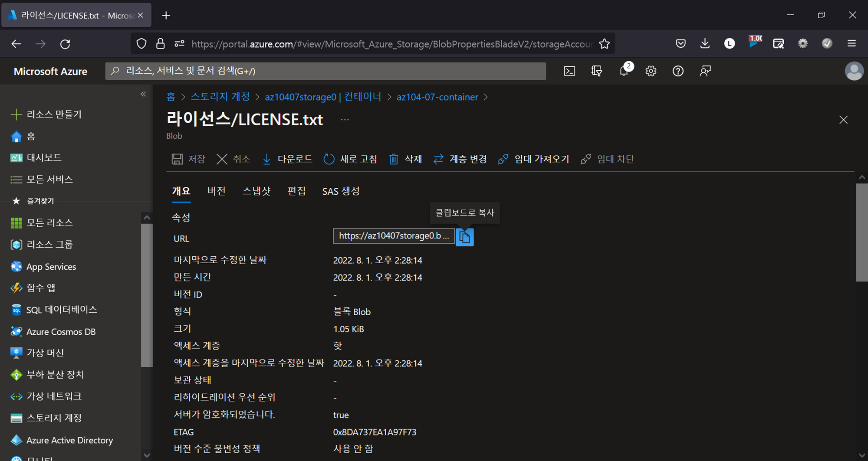Click 계층 변경 toolbar button
Screen dimensions: 868x461
click(x=460, y=159)
